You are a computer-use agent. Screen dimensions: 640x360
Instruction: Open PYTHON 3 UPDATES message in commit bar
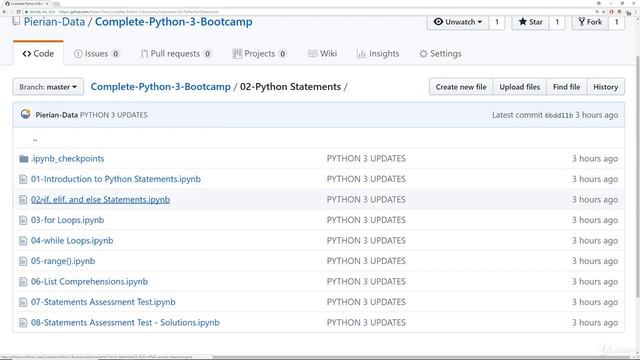pyautogui.click(x=113, y=115)
